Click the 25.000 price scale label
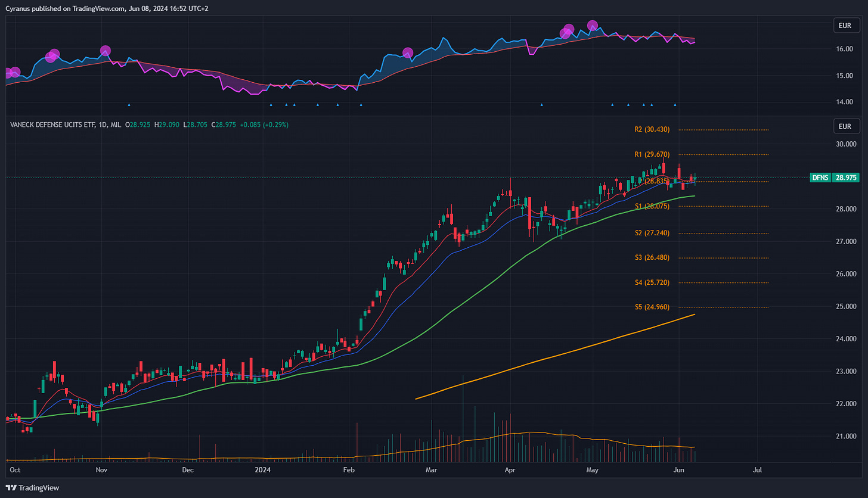Viewport: 868px width, 498px height. coord(846,306)
